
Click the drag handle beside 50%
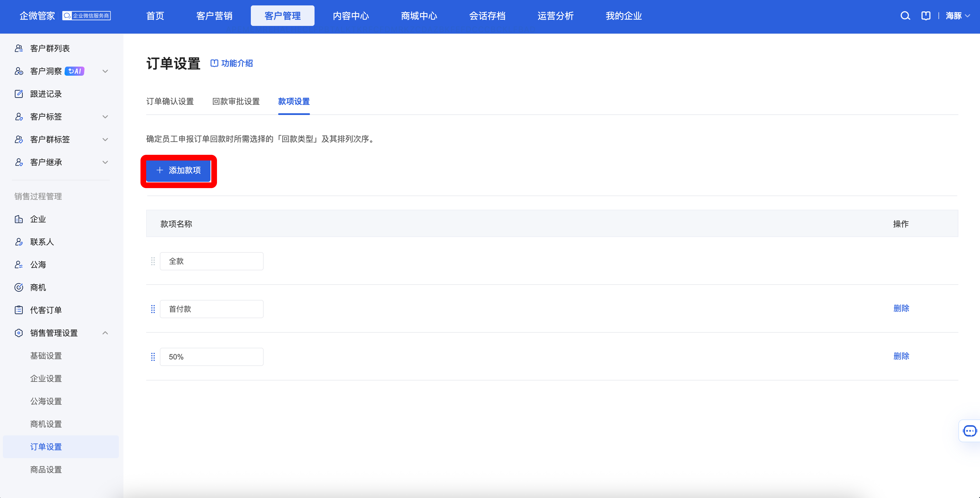point(153,357)
